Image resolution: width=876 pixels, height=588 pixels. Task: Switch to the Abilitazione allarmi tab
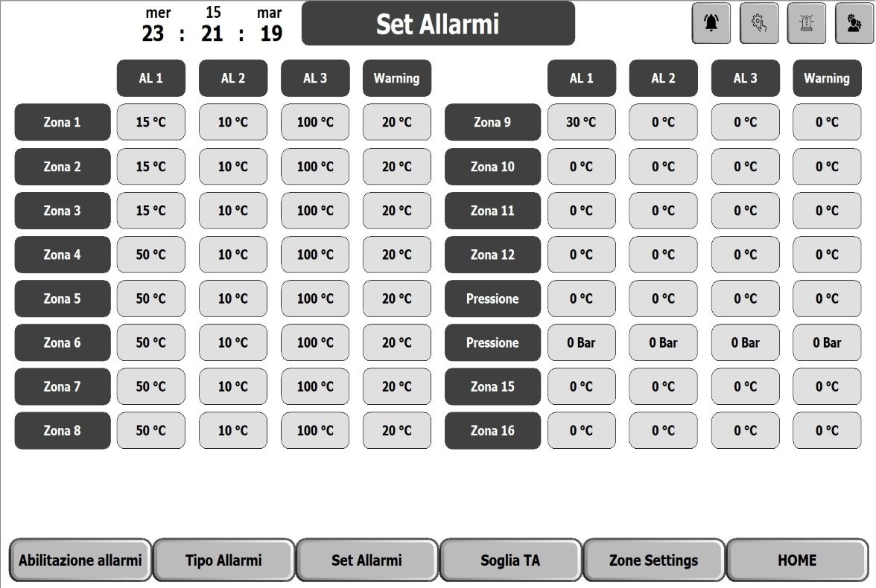(80, 560)
